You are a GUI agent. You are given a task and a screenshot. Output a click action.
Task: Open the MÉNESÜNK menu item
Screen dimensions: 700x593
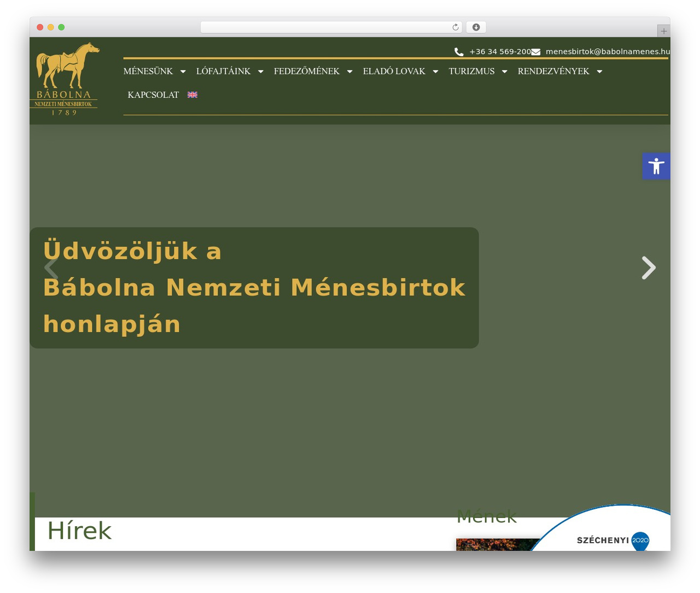148,71
